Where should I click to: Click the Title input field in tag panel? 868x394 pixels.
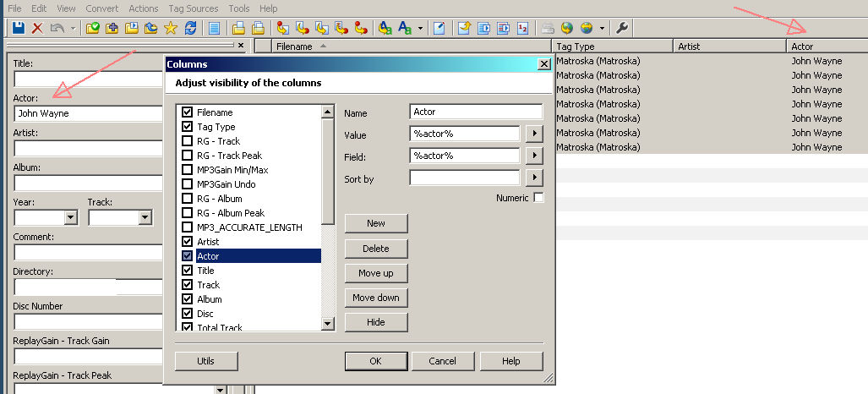tap(88, 79)
